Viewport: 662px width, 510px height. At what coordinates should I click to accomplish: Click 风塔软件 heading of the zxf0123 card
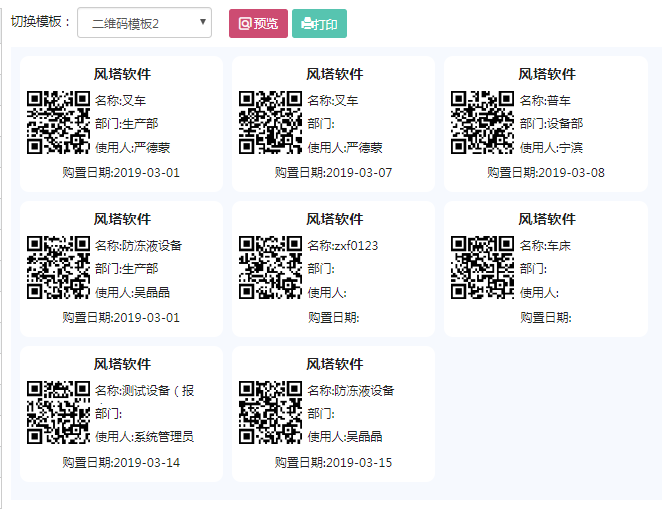click(334, 219)
